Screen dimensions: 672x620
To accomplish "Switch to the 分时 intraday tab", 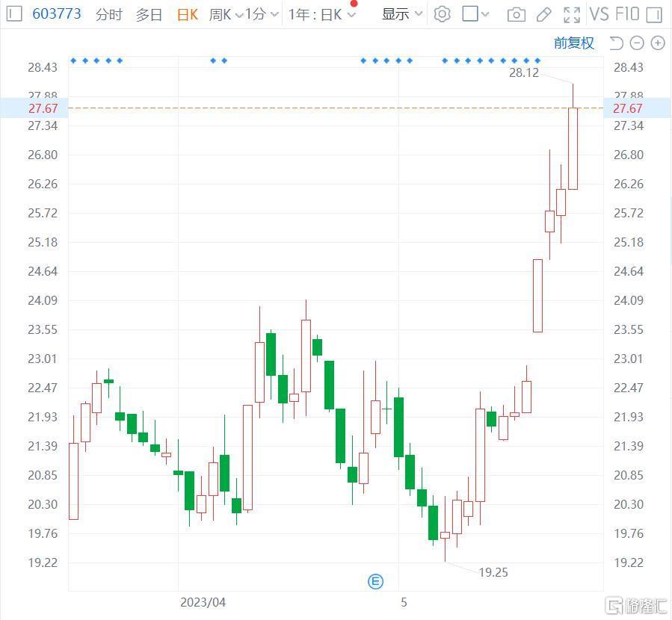I will (x=109, y=14).
